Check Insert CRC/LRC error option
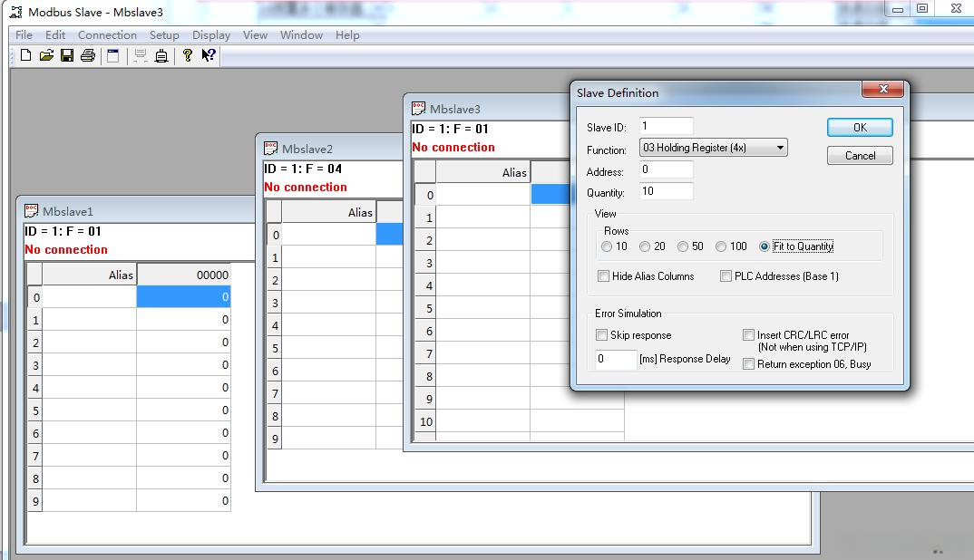This screenshot has width=974, height=560. 748,334
